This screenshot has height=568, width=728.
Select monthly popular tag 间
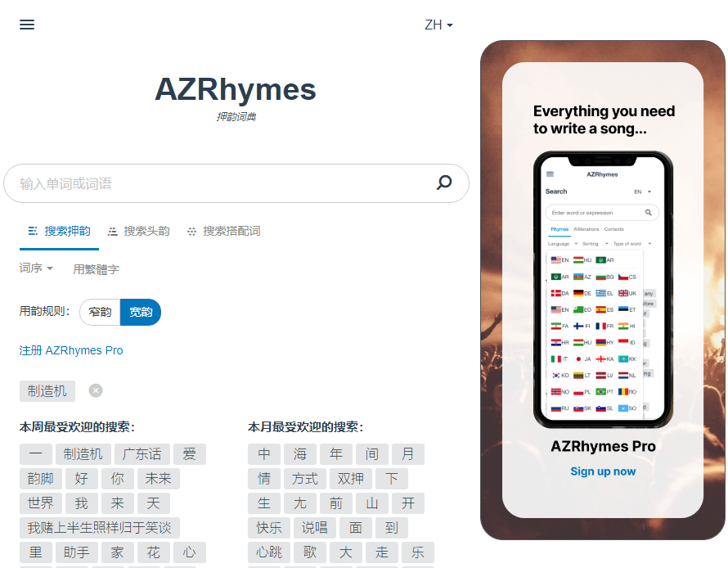point(372,454)
